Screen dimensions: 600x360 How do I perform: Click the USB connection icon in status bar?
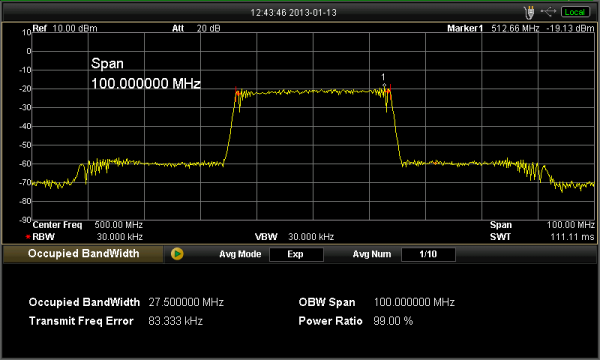click(x=548, y=12)
